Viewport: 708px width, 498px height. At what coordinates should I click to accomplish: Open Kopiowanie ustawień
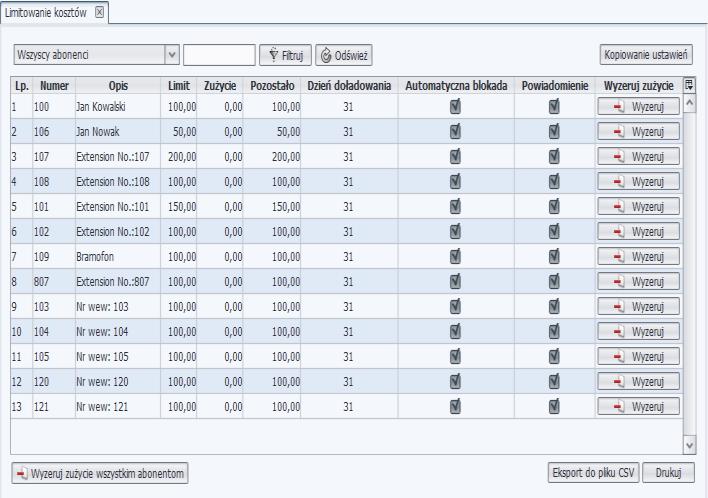[x=646, y=55]
